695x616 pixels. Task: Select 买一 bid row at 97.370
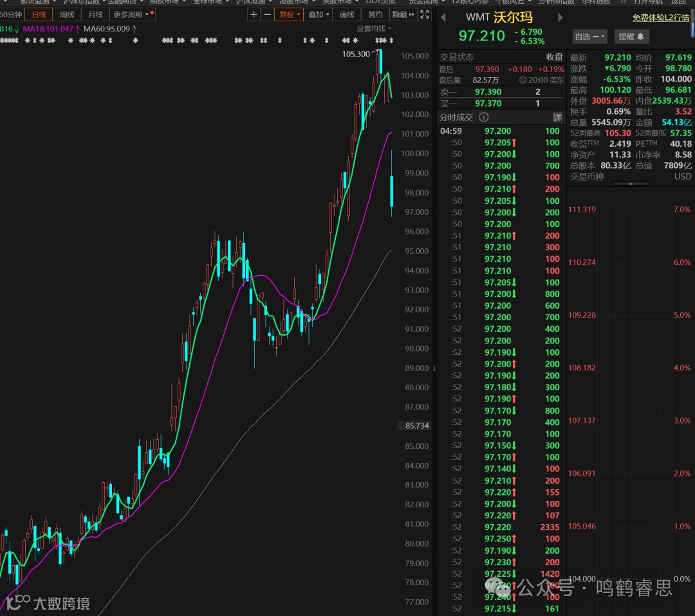[501, 103]
